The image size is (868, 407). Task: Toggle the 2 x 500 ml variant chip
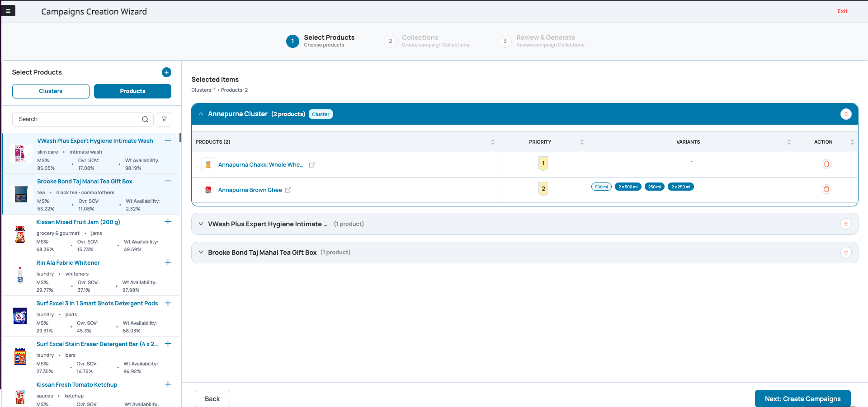(x=628, y=187)
